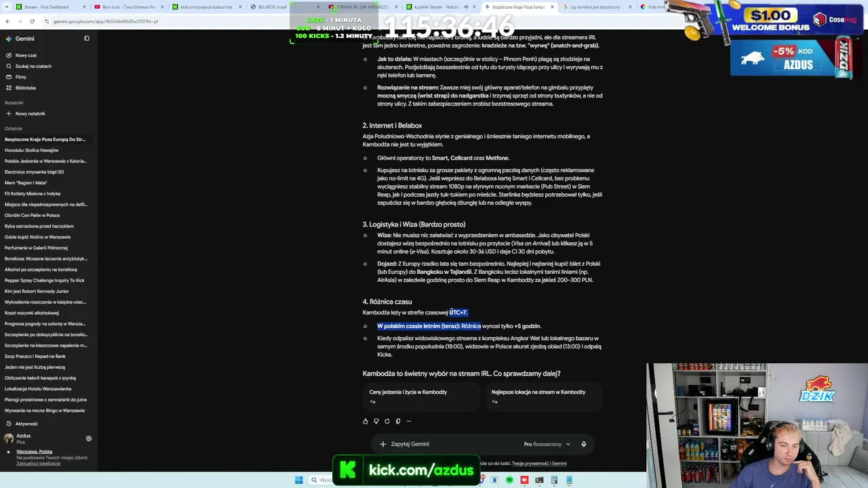
Task: Open the Calculator taskbar icon
Action: [554, 481]
